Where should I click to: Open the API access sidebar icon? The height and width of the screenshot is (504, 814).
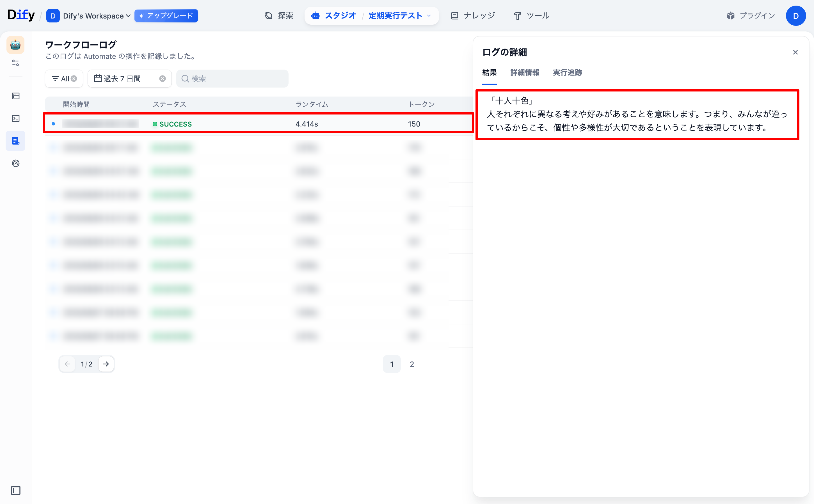pos(16,96)
